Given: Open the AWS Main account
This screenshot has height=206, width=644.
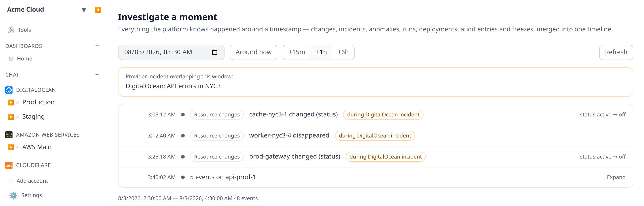Looking at the screenshot, I should 37,147.
